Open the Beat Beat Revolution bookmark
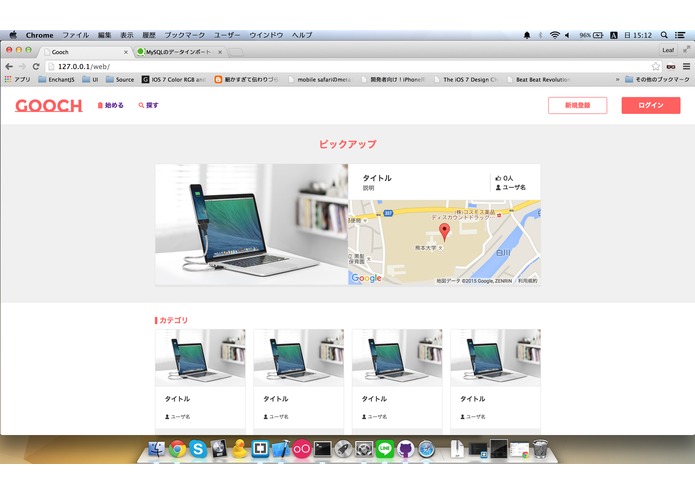This screenshot has width=695, height=494. [x=538, y=79]
